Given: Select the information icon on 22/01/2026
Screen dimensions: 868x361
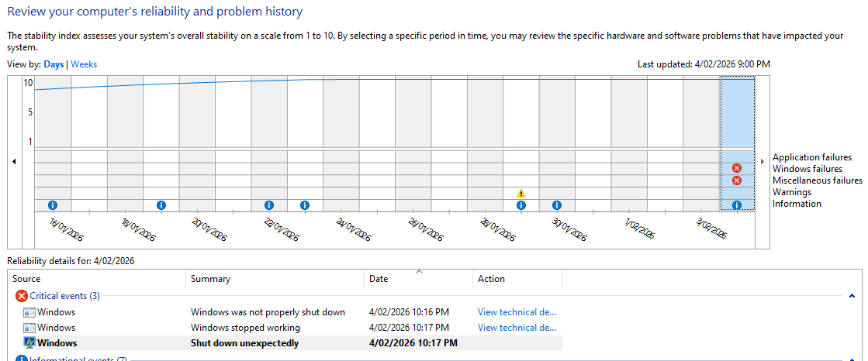Looking at the screenshot, I should pos(269,205).
